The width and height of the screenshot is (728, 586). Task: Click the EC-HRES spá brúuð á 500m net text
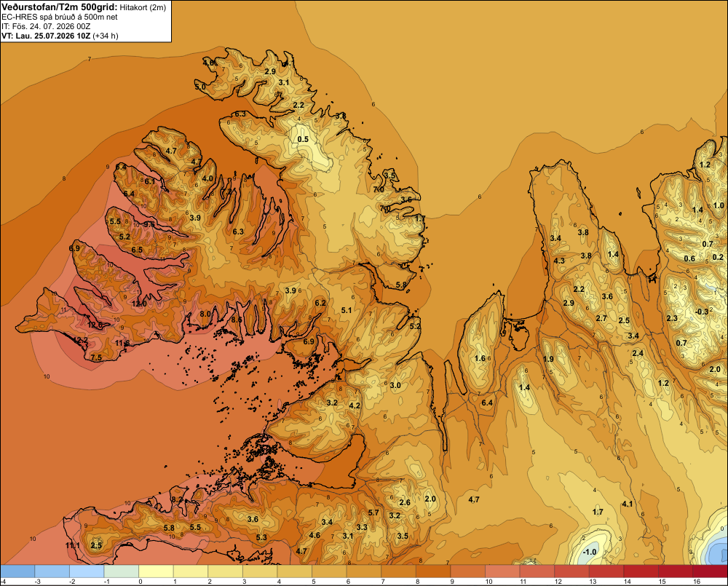pos(60,17)
